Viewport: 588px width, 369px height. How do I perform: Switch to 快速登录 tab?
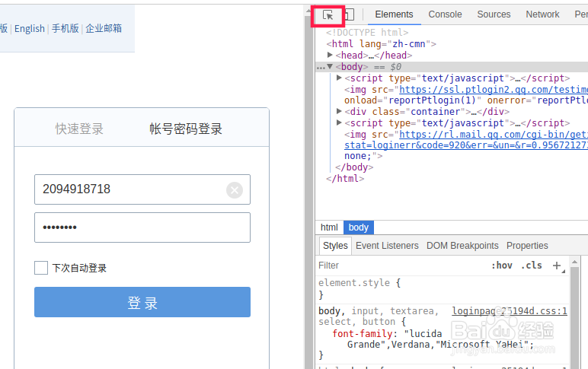(x=79, y=129)
